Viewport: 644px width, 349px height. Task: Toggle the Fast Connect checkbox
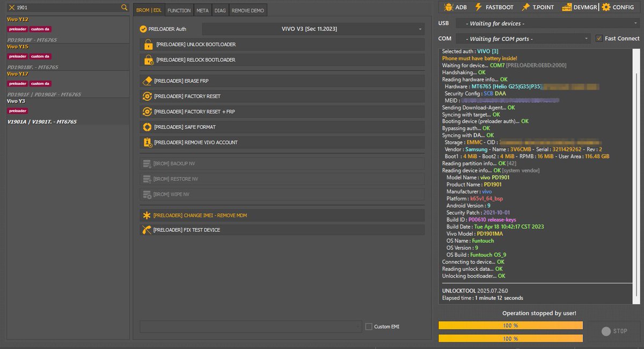(x=599, y=38)
